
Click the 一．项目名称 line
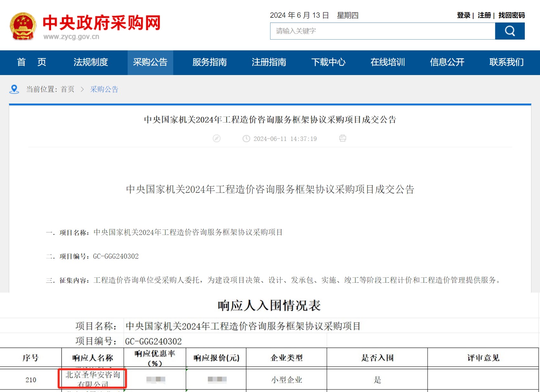[164, 232]
